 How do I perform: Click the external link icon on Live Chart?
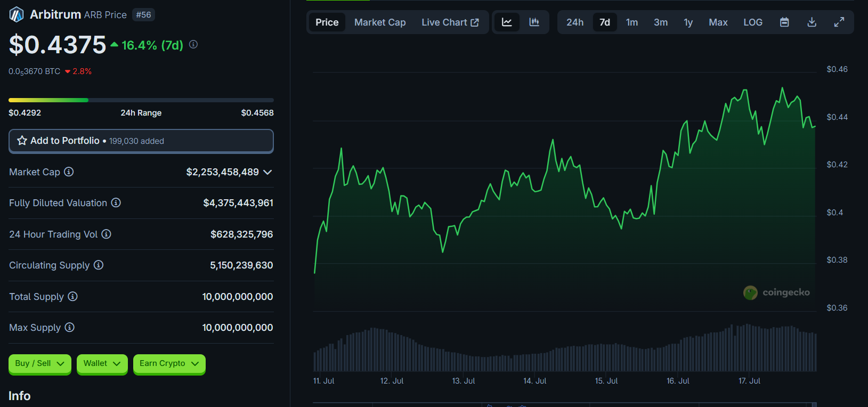click(x=474, y=22)
